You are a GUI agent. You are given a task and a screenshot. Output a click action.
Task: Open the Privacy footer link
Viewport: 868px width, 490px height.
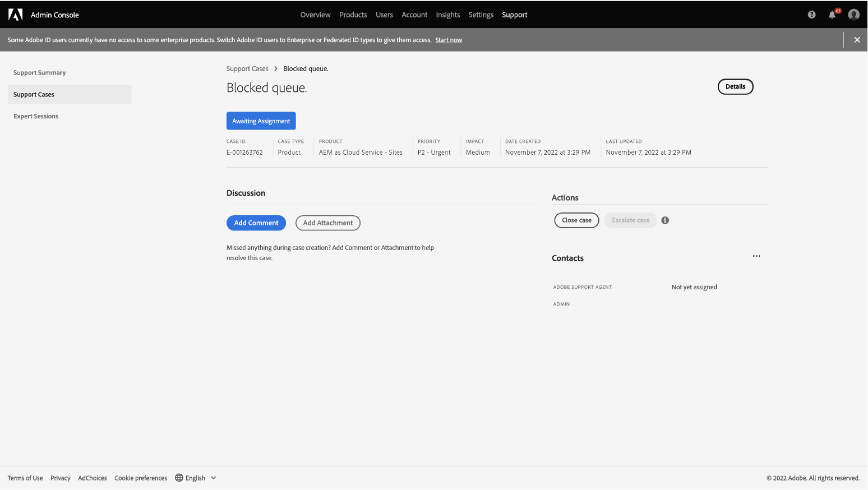coord(61,478)
